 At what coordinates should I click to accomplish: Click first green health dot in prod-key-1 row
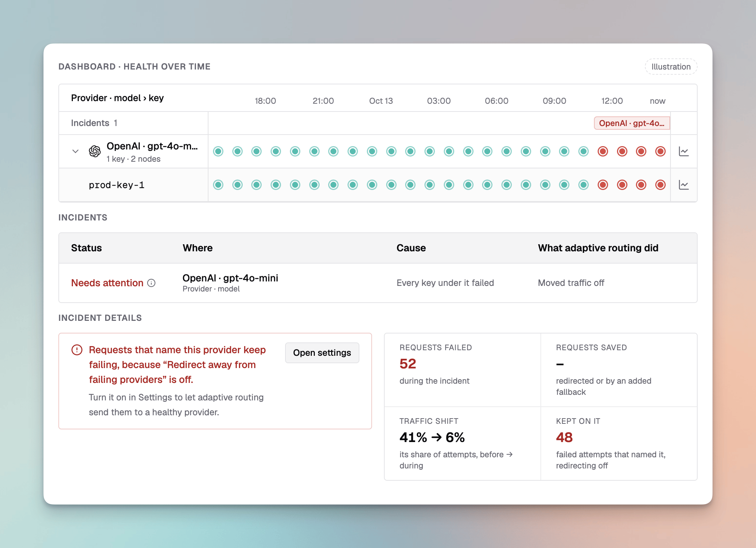coord(218,185)
